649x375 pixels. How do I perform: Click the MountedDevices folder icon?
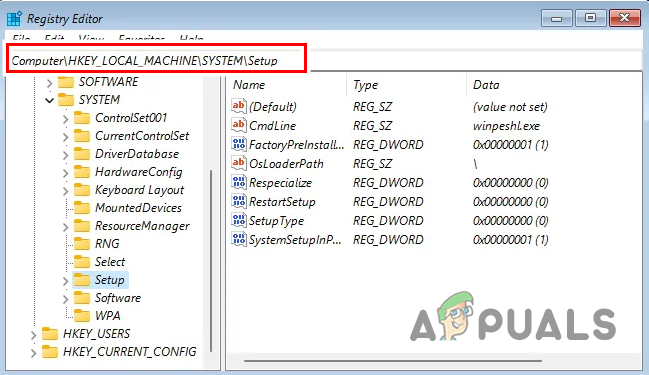pos(82,208)
